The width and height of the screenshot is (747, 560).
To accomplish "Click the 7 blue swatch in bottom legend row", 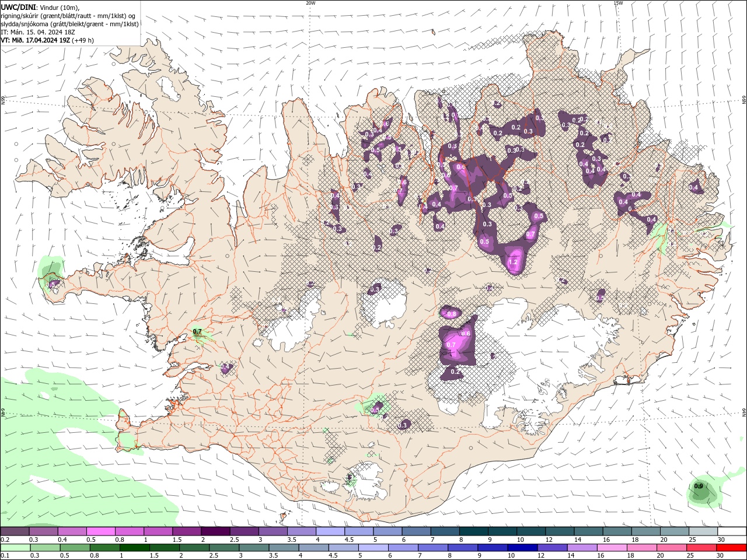I will [x=433, y=548].
